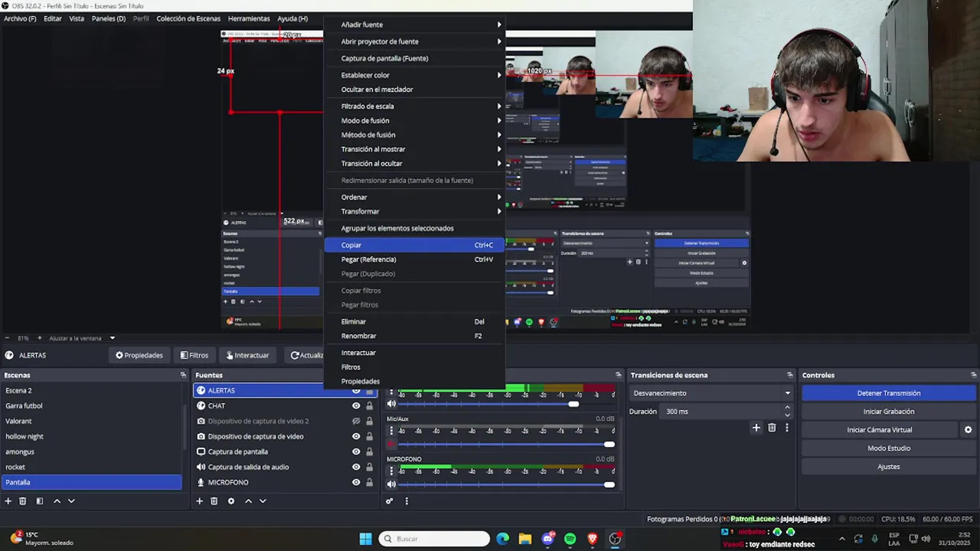Expand the Transformar submenu
Screen dimensions: 980x551
(x=414, y=211)
